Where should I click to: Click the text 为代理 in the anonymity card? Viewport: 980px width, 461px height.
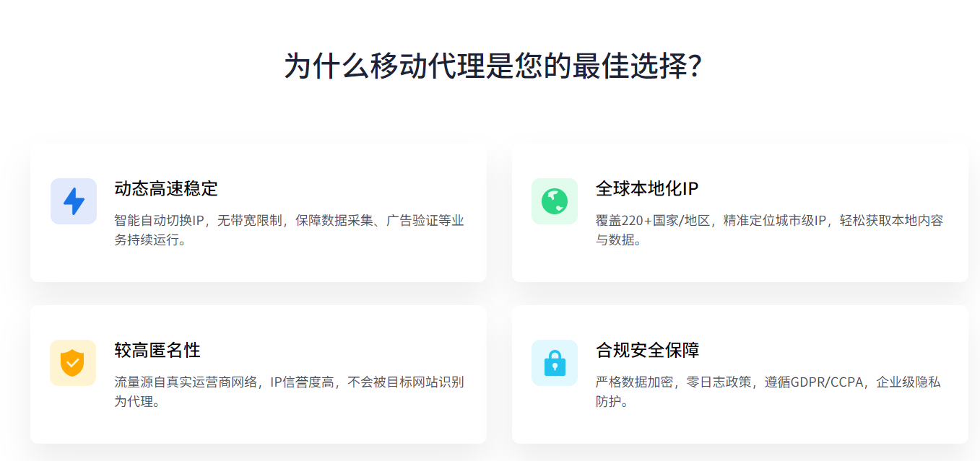tap(134, 402)
